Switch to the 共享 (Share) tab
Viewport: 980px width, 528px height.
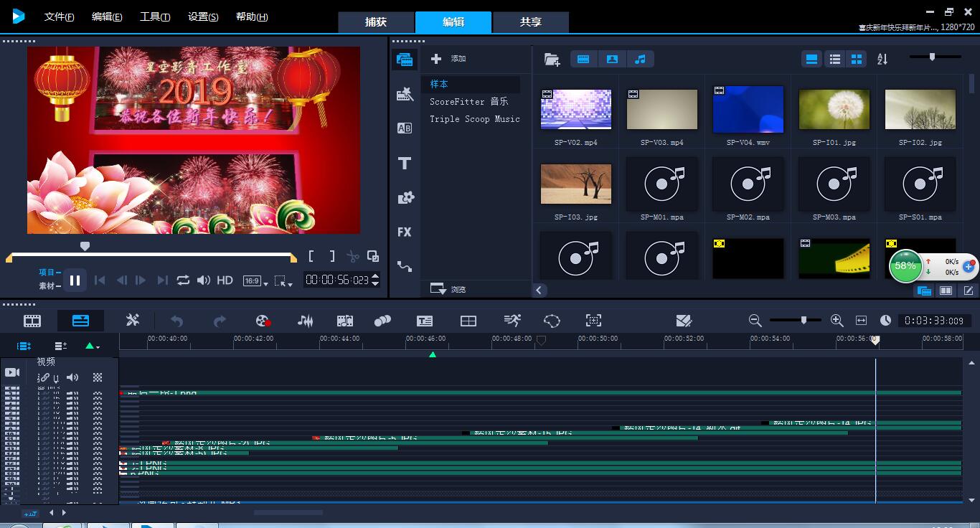pyautogui.click(x=531, y=22)
